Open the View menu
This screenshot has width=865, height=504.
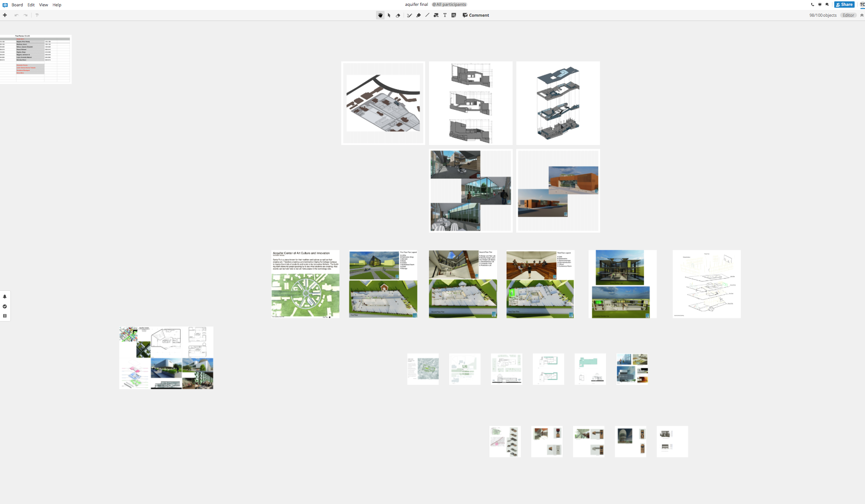43,5
